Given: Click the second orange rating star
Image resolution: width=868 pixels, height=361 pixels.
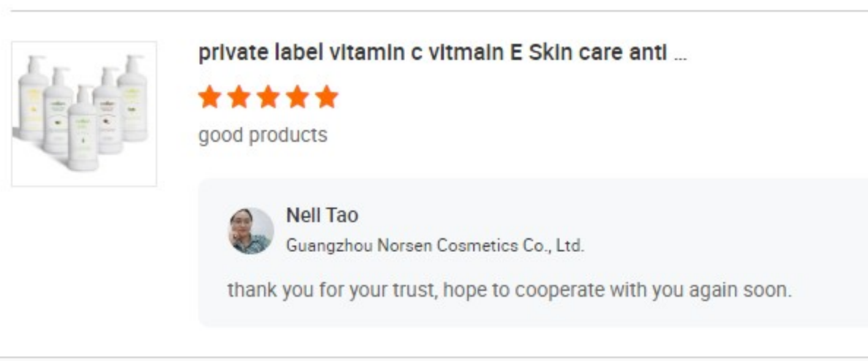Looking at the screenshot, I should click(239, 97).
